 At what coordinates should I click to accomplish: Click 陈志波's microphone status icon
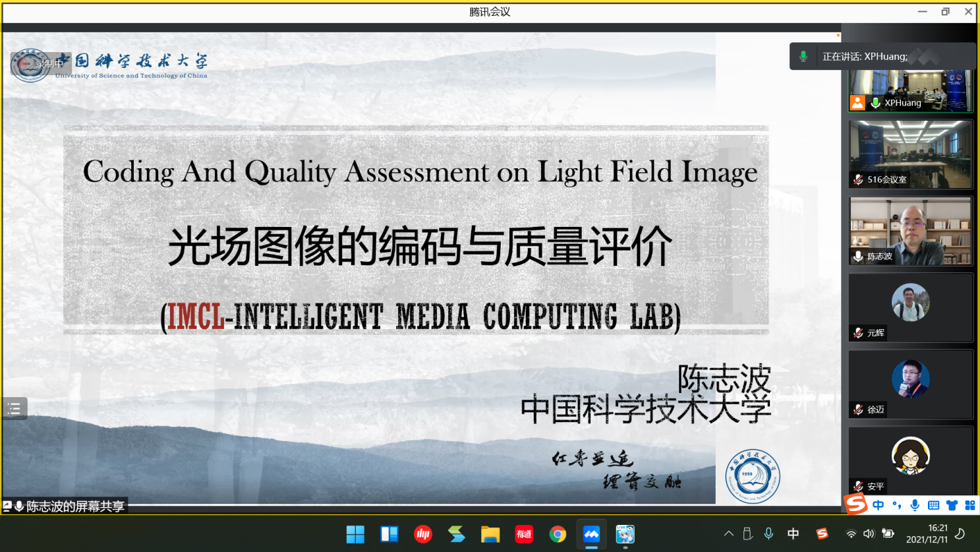pyautogui.click(x=858, y=257)
